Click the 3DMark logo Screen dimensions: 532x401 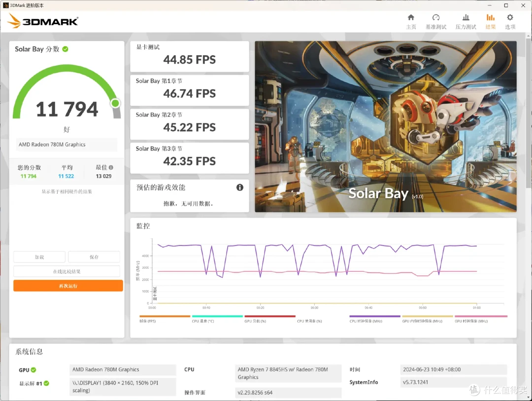click(43, 21)
